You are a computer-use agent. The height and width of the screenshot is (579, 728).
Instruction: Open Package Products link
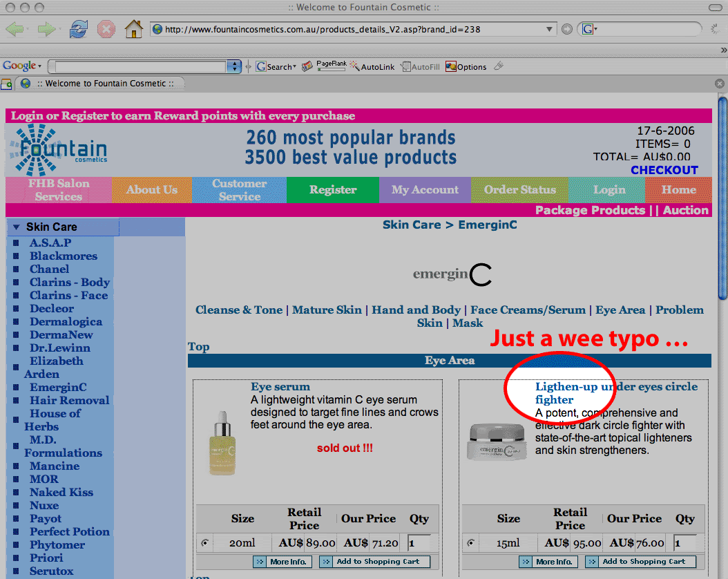(590, 210)
